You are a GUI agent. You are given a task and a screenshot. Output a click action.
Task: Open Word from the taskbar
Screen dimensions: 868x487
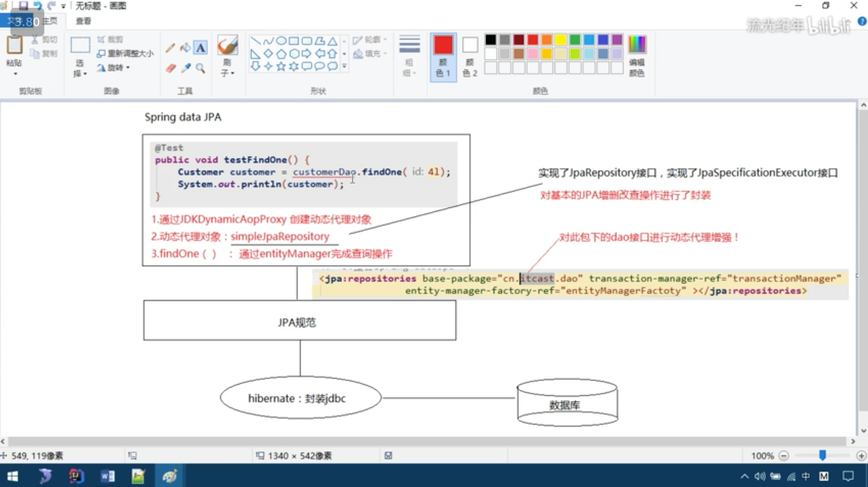pyautogui.click(x=108, y=477)
